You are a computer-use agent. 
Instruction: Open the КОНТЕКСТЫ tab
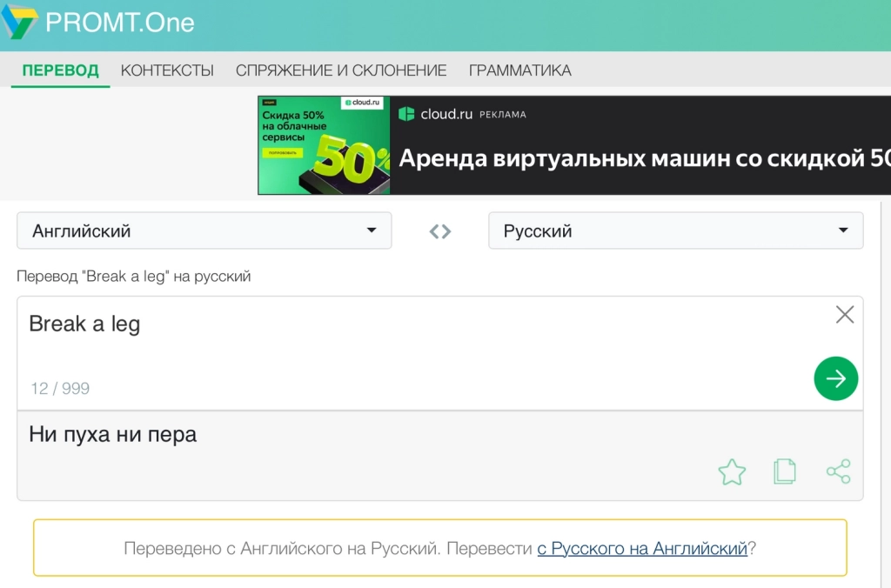[x=167, y=70]
